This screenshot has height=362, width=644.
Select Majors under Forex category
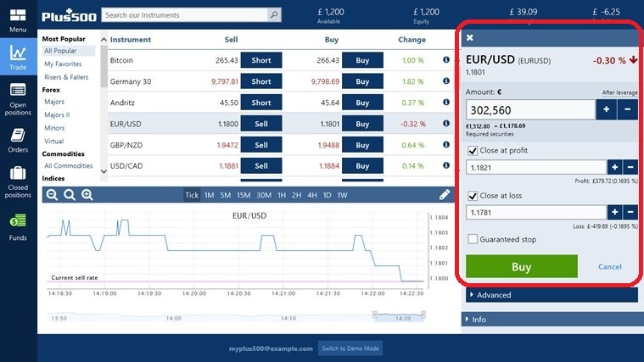pyautogui.click(x=54, y=102)
